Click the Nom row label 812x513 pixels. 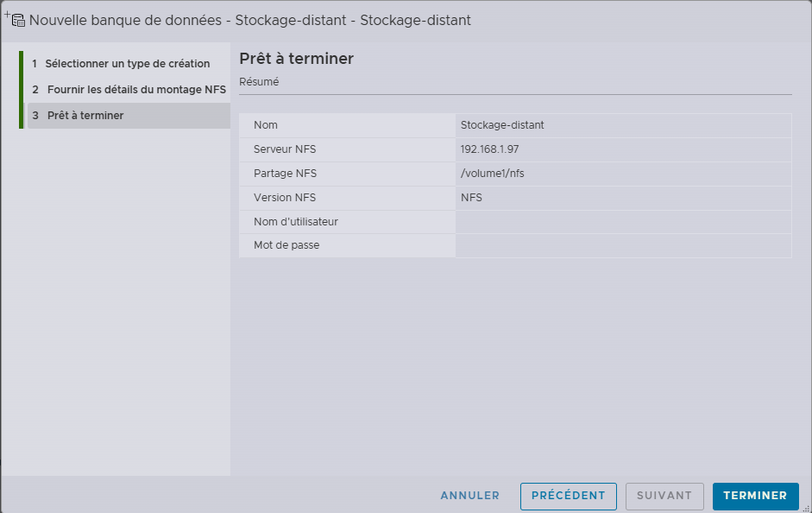coord(266,125)
